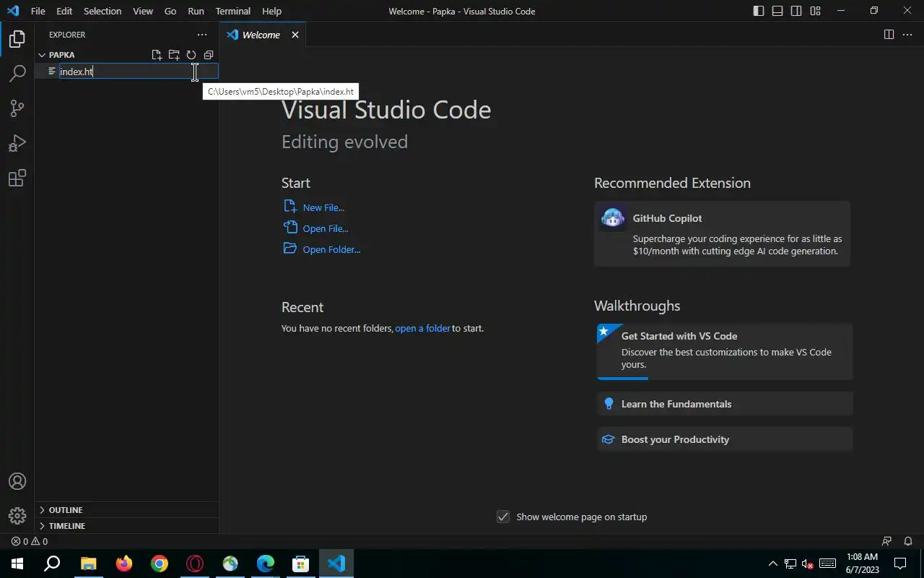Open File Explorer from the taskbar
The image size is (924, 578).
[88, 564]
